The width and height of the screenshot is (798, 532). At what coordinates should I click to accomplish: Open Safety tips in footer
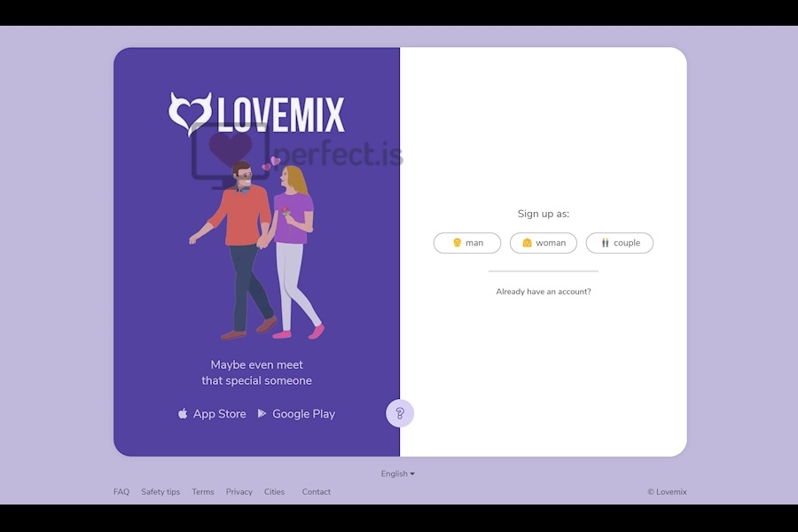click(x=160, y=492)
